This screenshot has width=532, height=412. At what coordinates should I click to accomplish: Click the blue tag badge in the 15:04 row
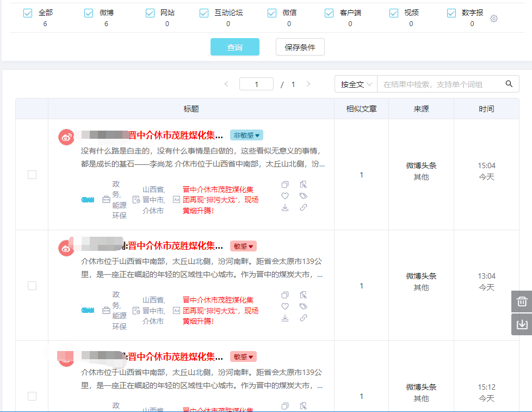point(88,200)
